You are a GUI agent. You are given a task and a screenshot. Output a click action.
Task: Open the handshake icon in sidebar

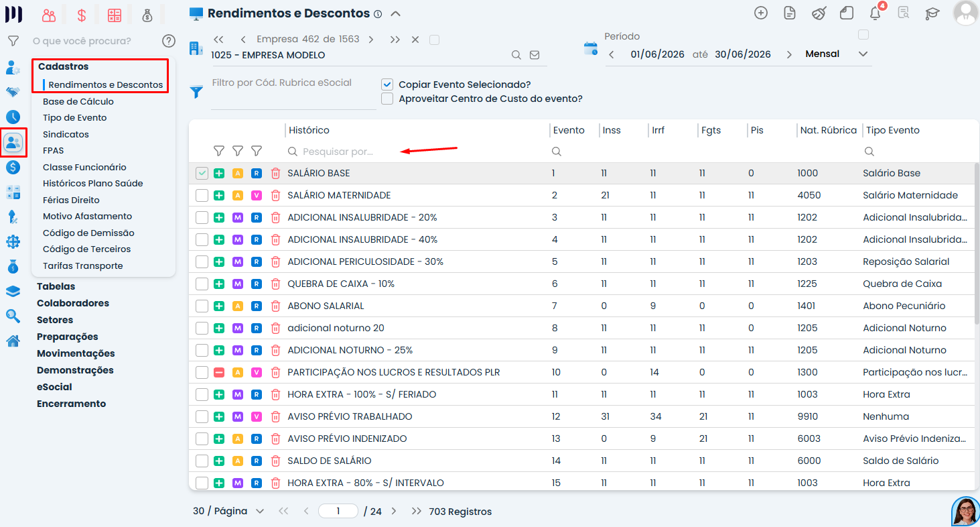coord(13,92)
